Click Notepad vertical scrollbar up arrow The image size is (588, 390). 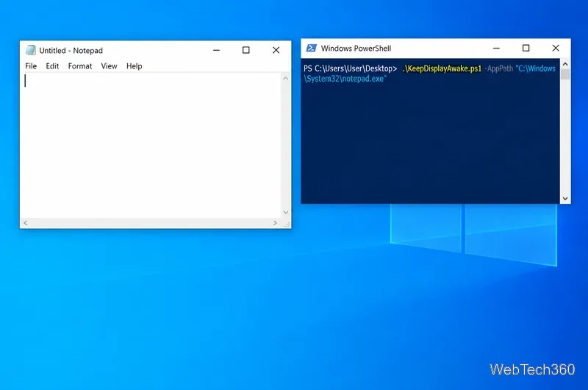point(286,79)
